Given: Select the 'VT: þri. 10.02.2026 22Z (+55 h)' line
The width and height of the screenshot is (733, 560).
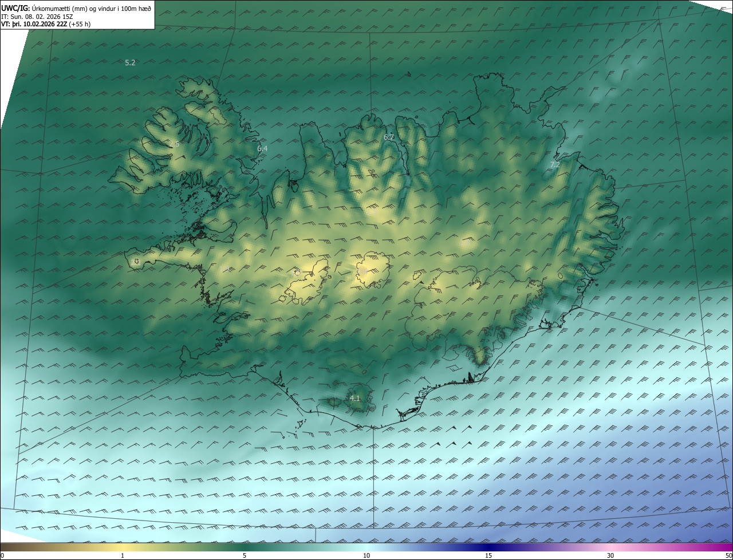Looking at the screenshot, I should pos(46,24).
